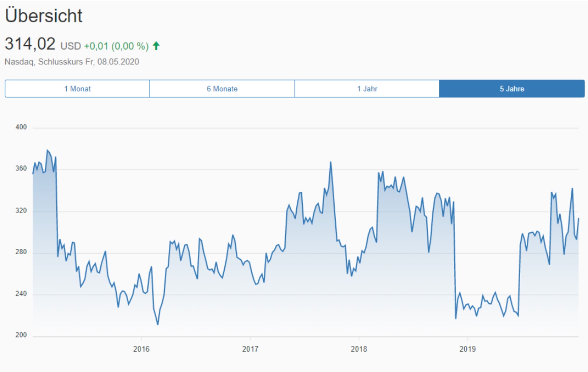The image size is (588, 372).
Task: Select the 1 Monat time range tab
Action: [77, 89]
